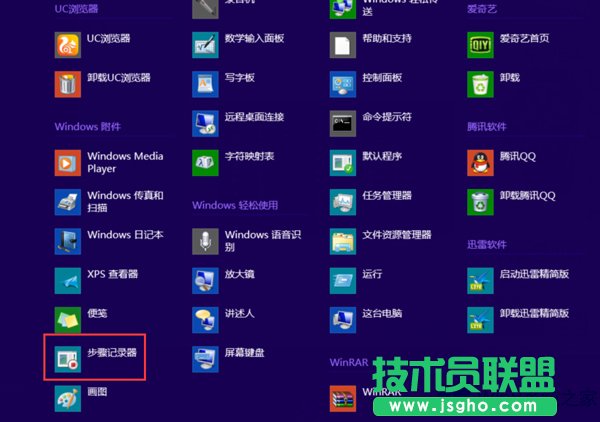Open the 便笺 sticky notes app
The image size is (600, 422).
[68, 320]
